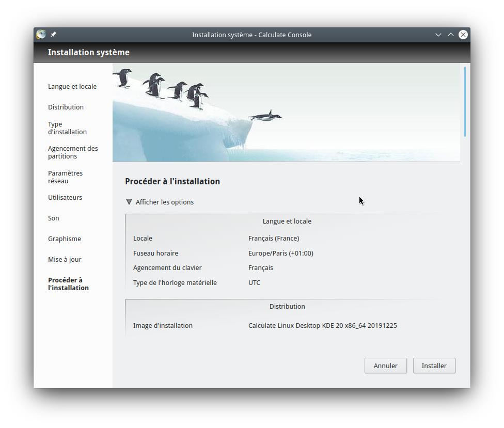Screen dimensions: 504x428
Task: Open Agencement des partitions step
Action: pos(73,152)
